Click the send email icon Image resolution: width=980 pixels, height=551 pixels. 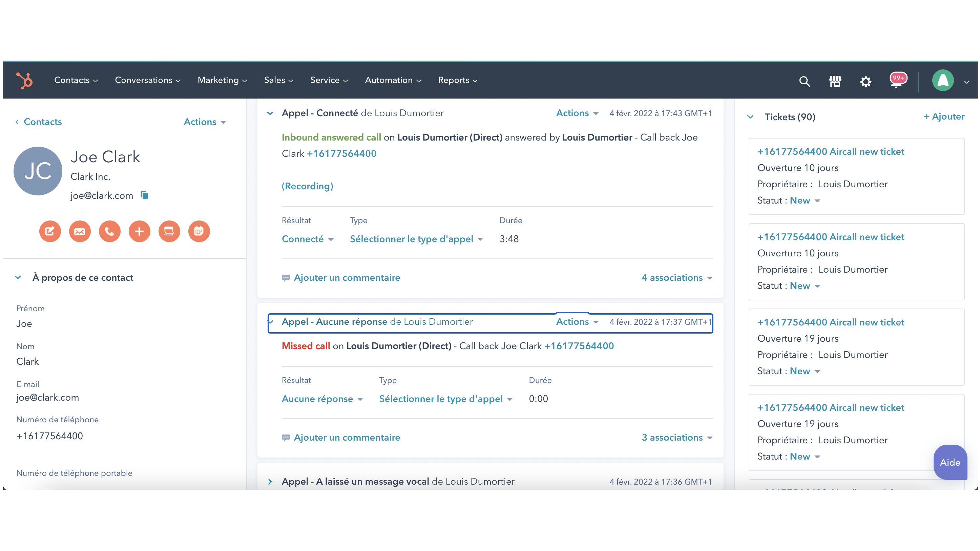tap(80, 231)
